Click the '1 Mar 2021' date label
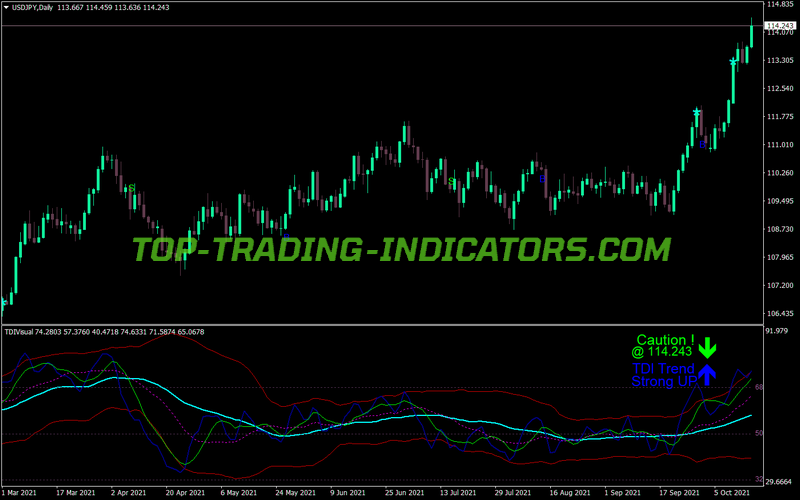Image resolution: width=800 pixels, height=500 pixels. point(19,493)
